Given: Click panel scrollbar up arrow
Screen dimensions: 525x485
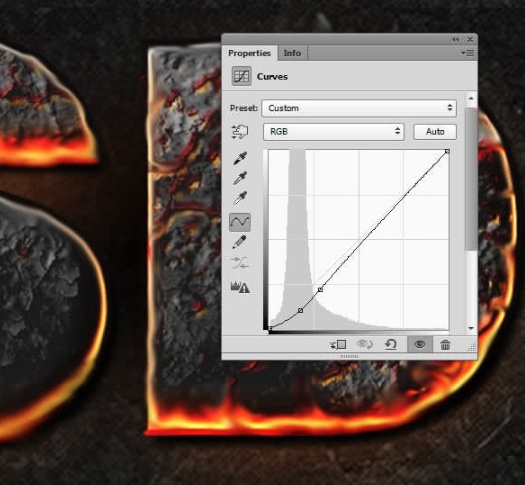Looking at the screenshot, I should click(471, 98).
